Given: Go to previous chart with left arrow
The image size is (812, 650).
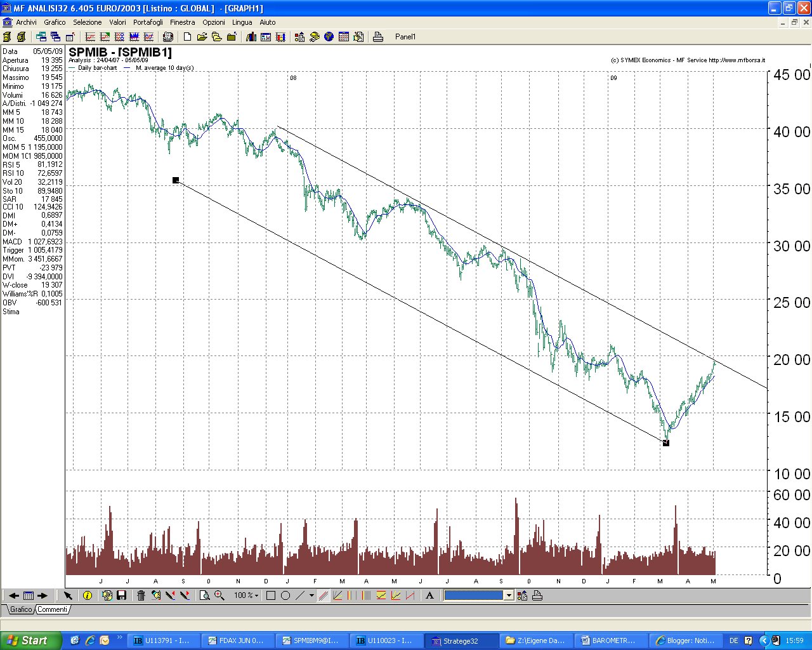Looking at the screenshot, I should pos(13,595).
